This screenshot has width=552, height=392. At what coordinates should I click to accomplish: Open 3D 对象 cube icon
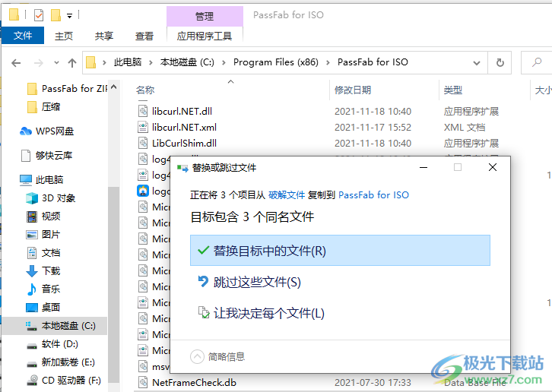coord(32,198)
